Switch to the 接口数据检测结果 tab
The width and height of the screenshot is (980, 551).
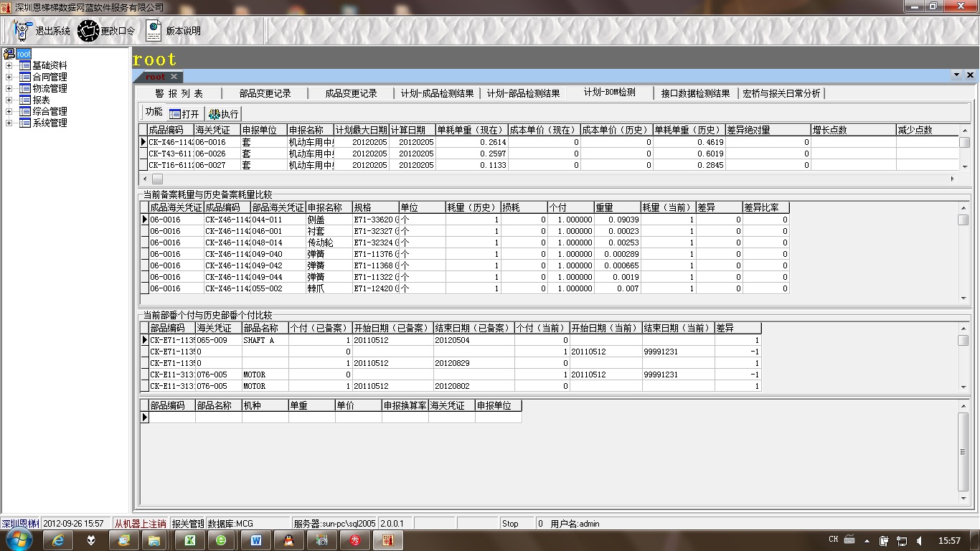[695, 93]
